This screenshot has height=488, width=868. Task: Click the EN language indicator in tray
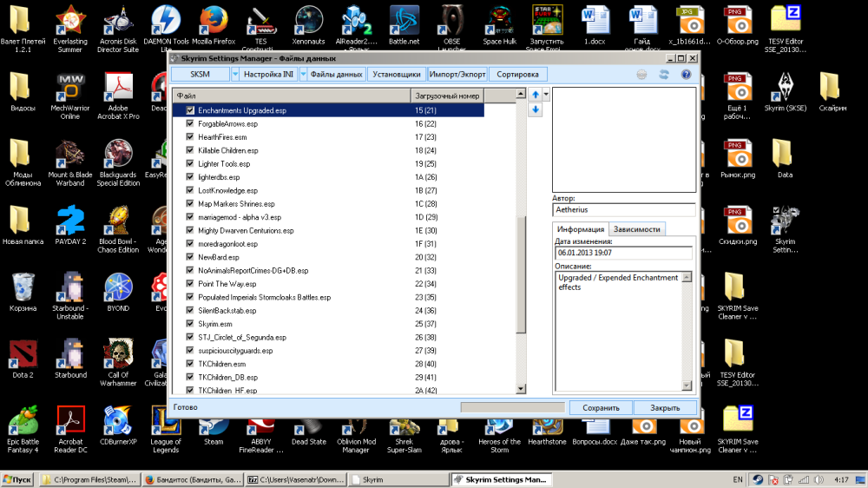click(737, 479)
